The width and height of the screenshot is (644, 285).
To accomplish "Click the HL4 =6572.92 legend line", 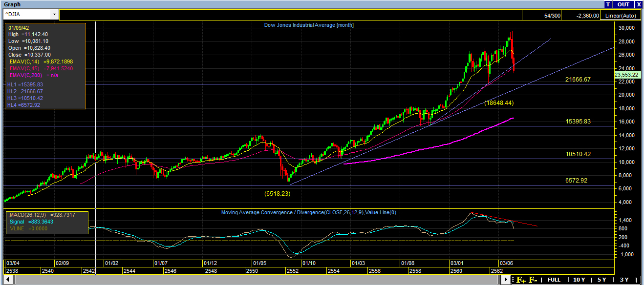I will click(24, 105).
